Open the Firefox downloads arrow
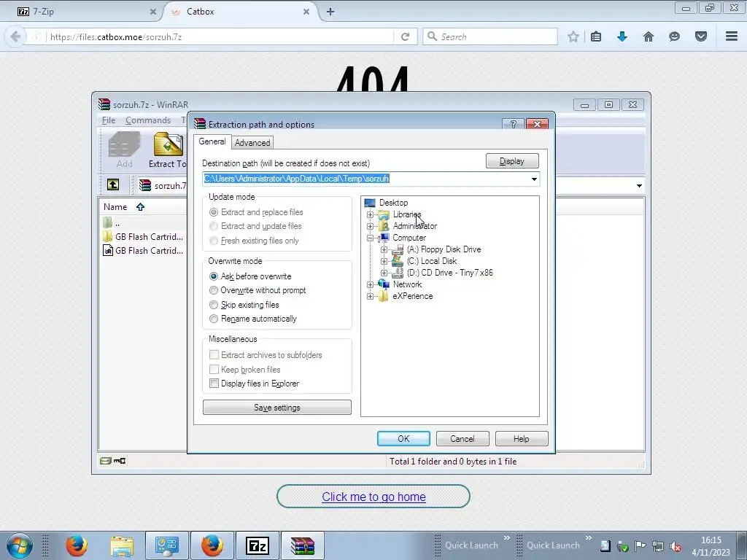 [622, 36]
